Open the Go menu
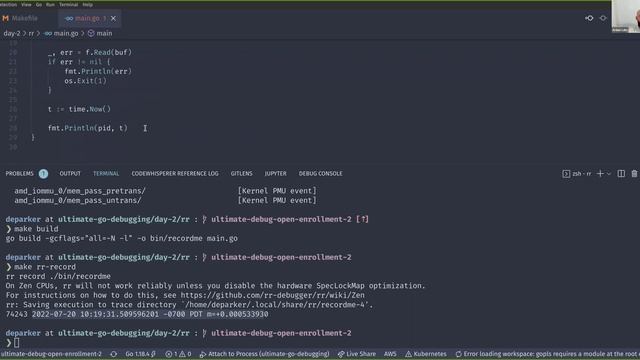 pos(39,4)
